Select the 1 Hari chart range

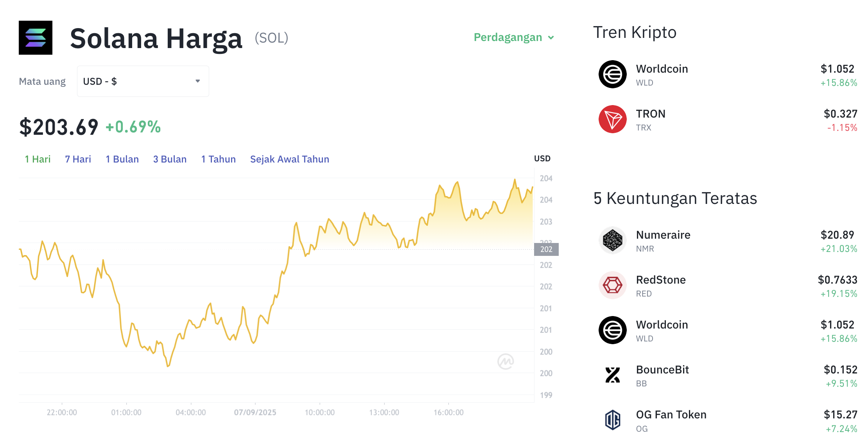[x=38, y=159]
